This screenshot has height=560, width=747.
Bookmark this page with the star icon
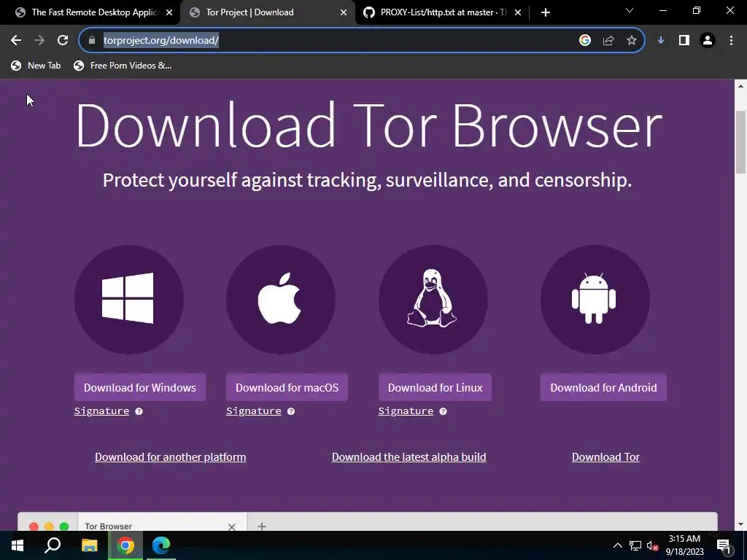632,41
